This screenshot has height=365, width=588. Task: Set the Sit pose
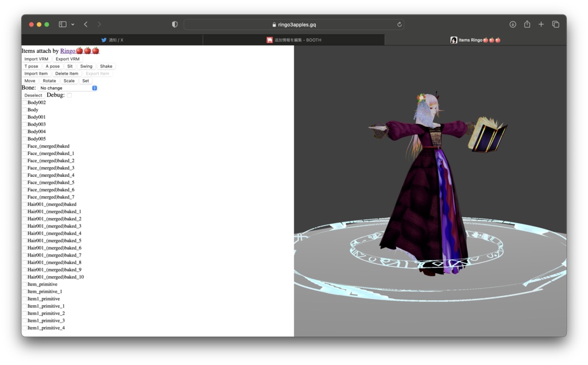[69, 67]
